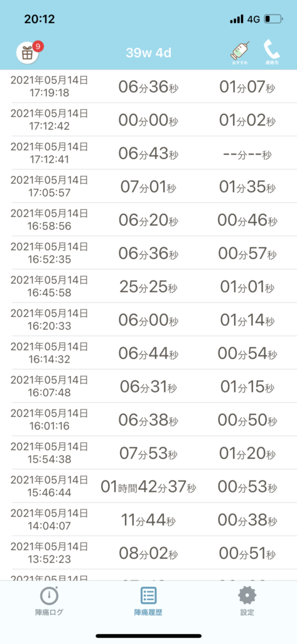The height and width of the screenshot is (644, 297).
Task: Tap the 39w 4d pregnancy week title
Action: pos(148,53)
